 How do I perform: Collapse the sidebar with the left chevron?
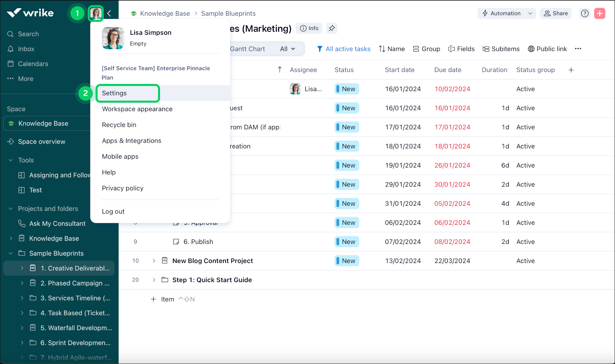[109, 14]
